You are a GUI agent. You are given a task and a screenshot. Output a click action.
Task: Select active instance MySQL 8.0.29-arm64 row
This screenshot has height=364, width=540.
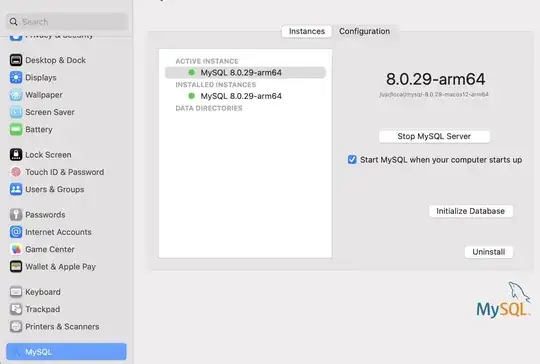click(x=245, y=72)
